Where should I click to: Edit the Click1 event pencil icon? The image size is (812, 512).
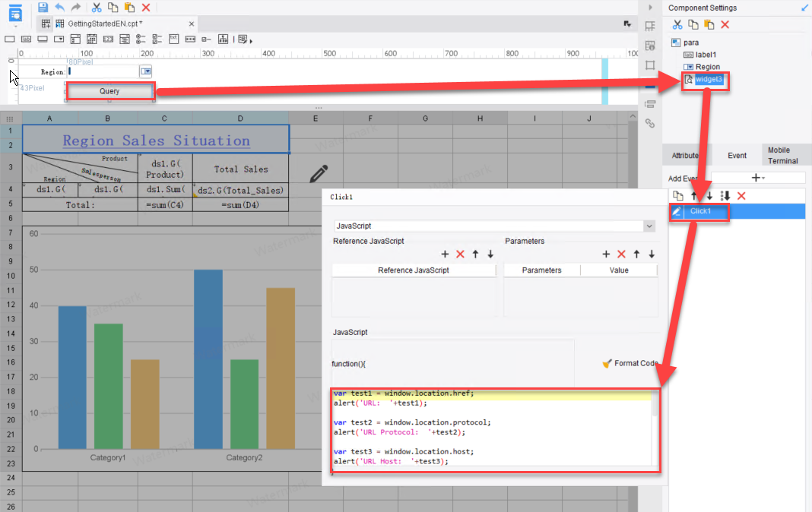click(x=677, y=211)
